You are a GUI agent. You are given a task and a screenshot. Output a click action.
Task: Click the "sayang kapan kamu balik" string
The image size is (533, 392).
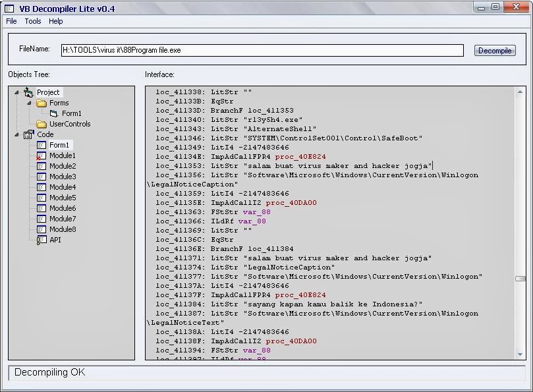pyautogui.click(x=333, y=304)
